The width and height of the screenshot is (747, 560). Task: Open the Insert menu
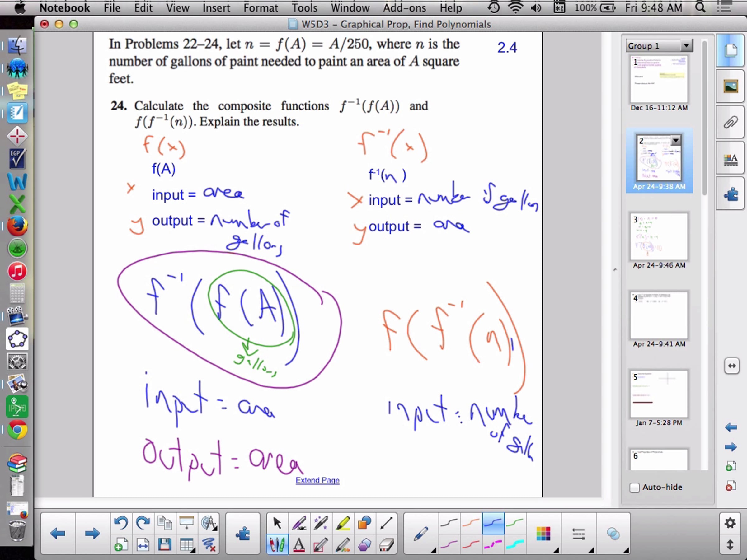point(216,7)
